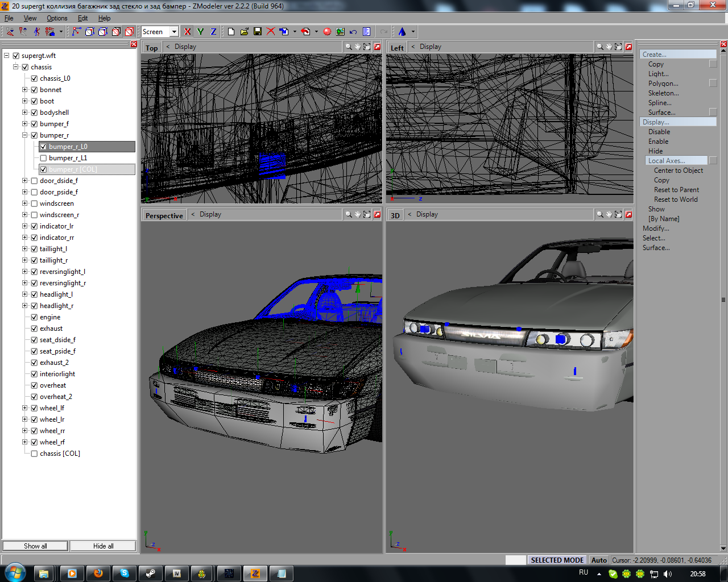Image resolution: width=728 pixels, height=582 pixels.
Task: Uncheck the bonnet visibility checkbox
Action: click(34, 90)
